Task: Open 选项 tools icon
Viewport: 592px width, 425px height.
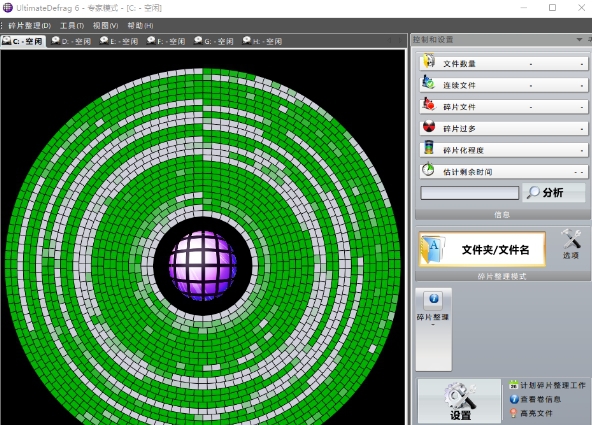Action: point(571,244)
